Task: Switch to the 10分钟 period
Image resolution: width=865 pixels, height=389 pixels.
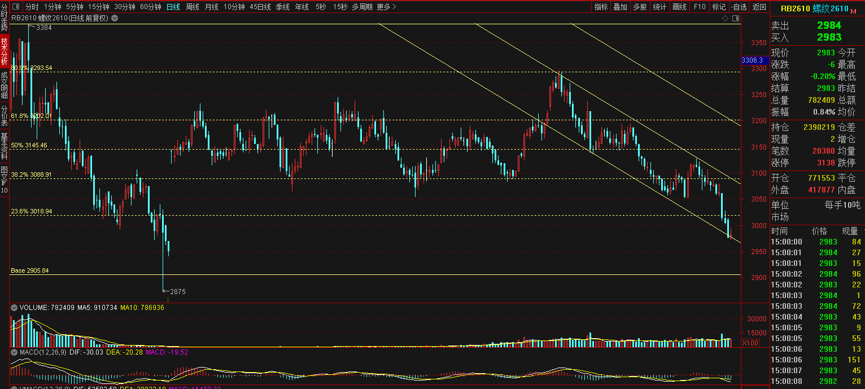Action: click(234, 7)
